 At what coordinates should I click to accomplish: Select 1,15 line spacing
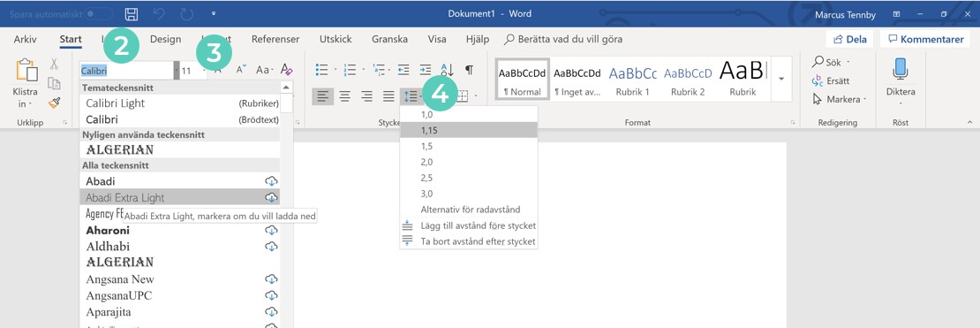pyautogui.click(x=469, y=130)
